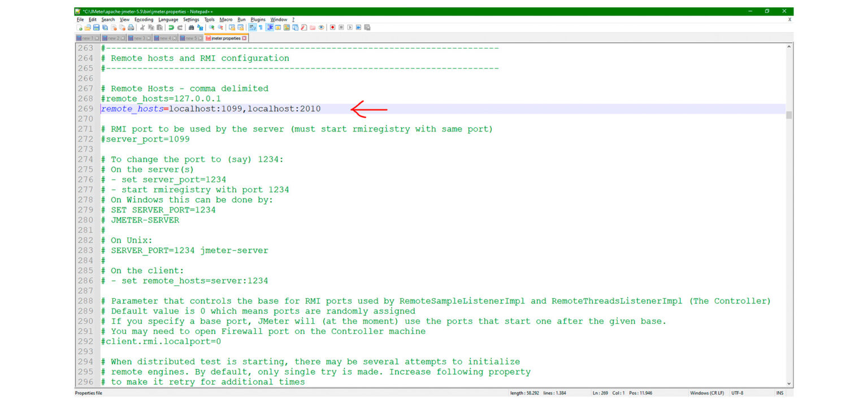Click the Zoom In toolbar icon
This screenshot has width=868, height=404.
coord(212,27)
